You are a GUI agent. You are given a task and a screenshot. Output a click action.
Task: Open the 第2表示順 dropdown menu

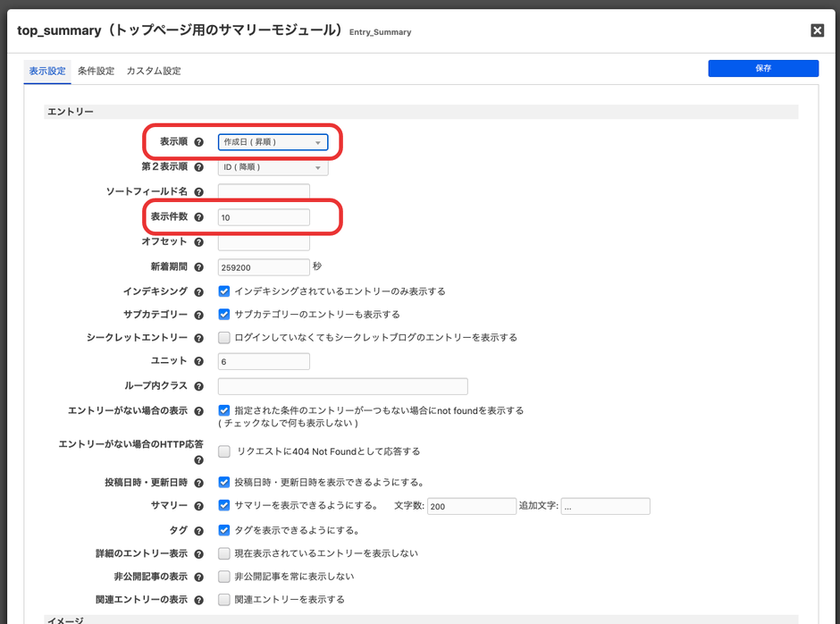(x=274, y=166)
